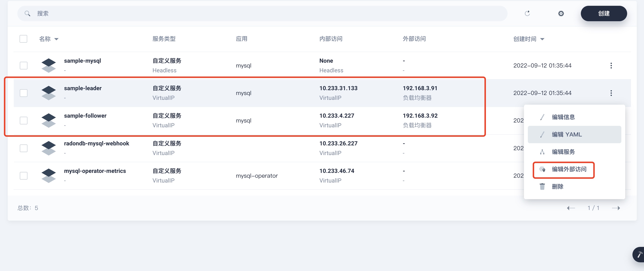Click internal IP 10.233.31.133
Screen dimensions: 644x271
(338, 88)
